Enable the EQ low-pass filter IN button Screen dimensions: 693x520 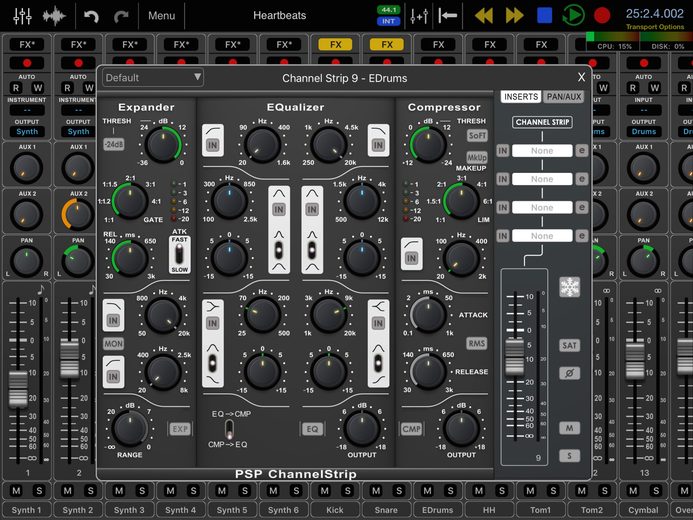pyautogui.click(x=378, y=145)
